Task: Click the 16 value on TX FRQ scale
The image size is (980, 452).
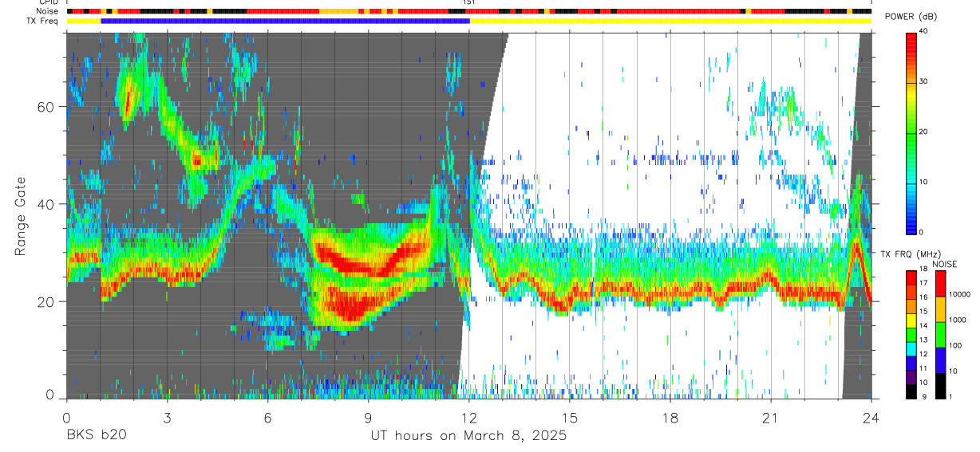Action: coord(924,298)
